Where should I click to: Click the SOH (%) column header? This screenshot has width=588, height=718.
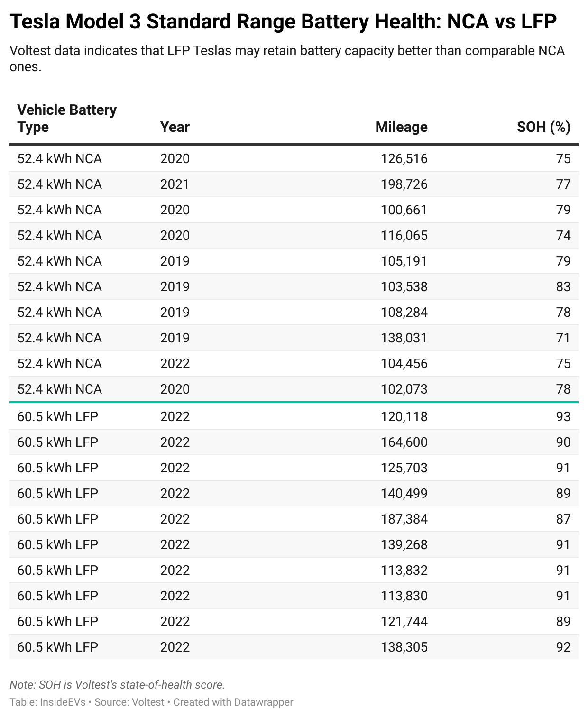point(543,127)
